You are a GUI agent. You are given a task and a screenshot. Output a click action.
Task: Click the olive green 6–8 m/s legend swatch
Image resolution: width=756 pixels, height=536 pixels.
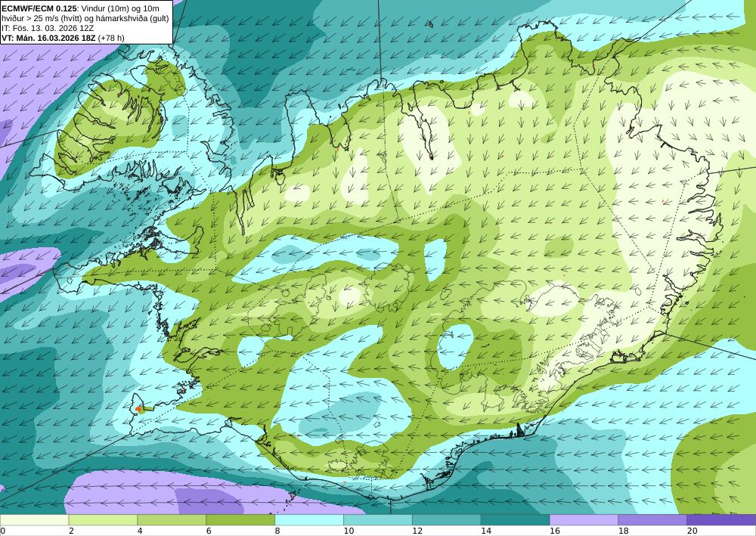pos(240,520)
